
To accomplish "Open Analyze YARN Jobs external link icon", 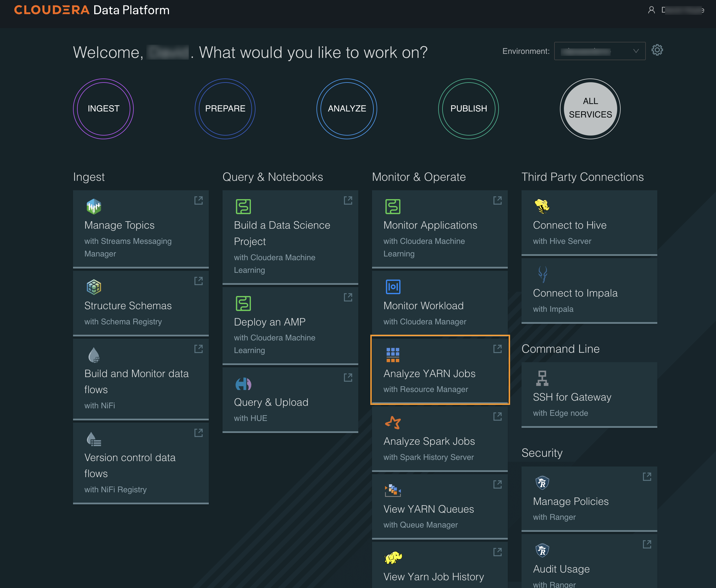I will (497, 348).
